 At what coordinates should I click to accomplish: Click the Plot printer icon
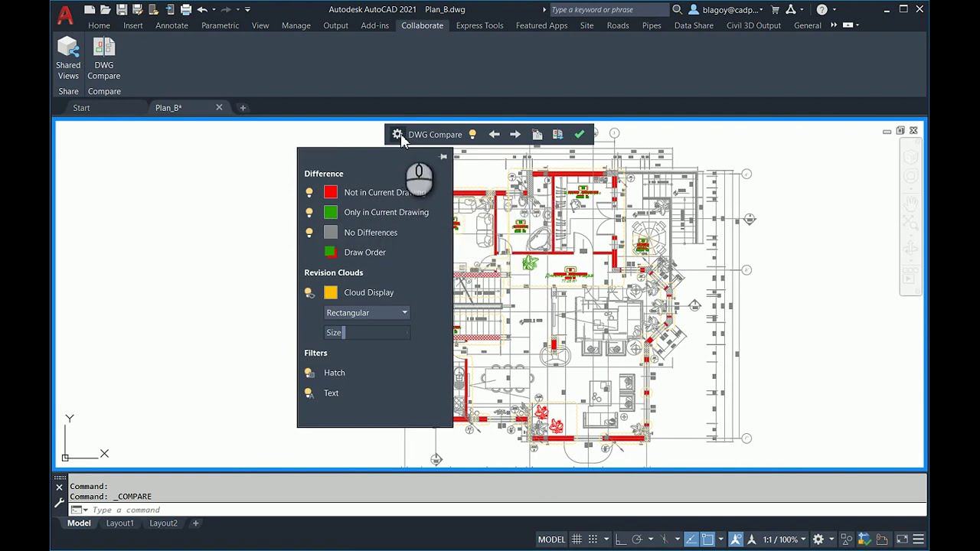coord(186,10)
